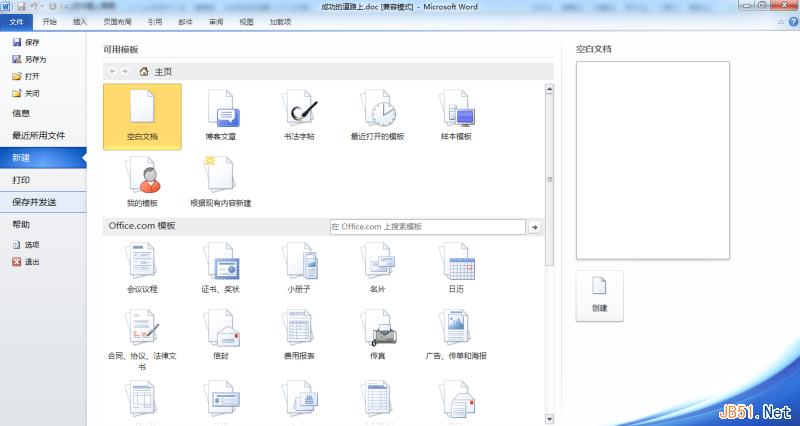Viewport: 800px width, 426px height.
Task: Switch to the 视图 View tab
Action: coord(246,22)
